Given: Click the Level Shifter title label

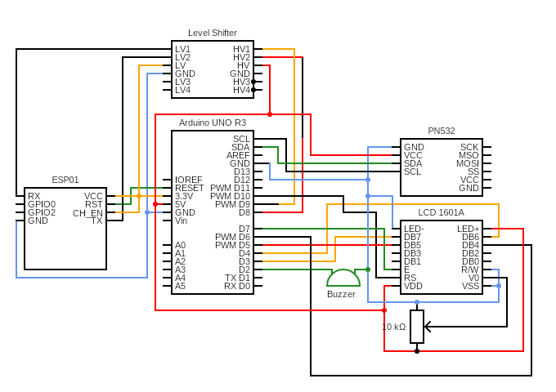Looking at the screenshot, I should (213, 33).
